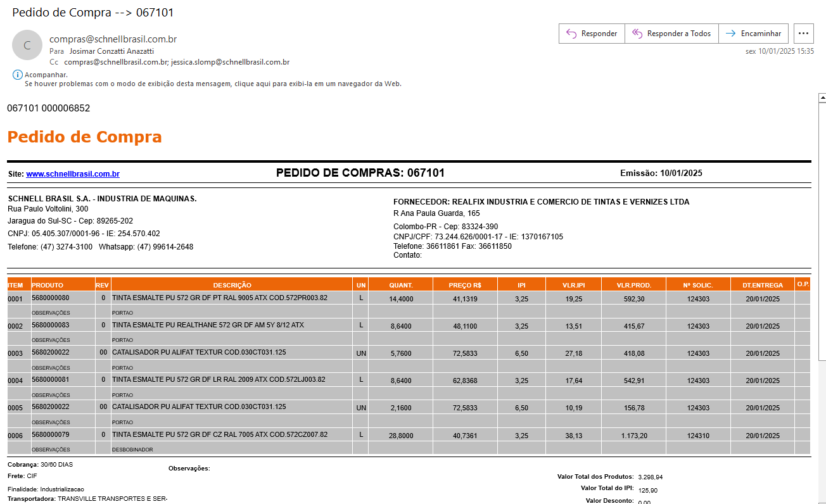Click product code 5680000080 in first row
Image resolution: width=826 pixels, height=504 pixels.
(x=51, y=298)
